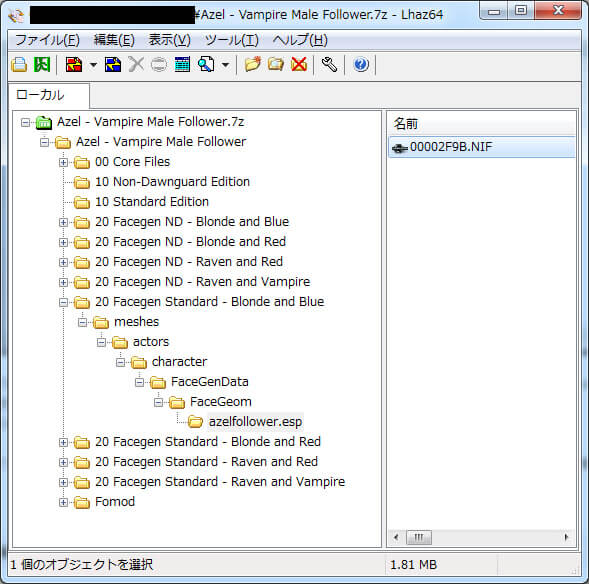Click the teal table list icon
Screen dimensions: 589x584
(x=182, y=65)
